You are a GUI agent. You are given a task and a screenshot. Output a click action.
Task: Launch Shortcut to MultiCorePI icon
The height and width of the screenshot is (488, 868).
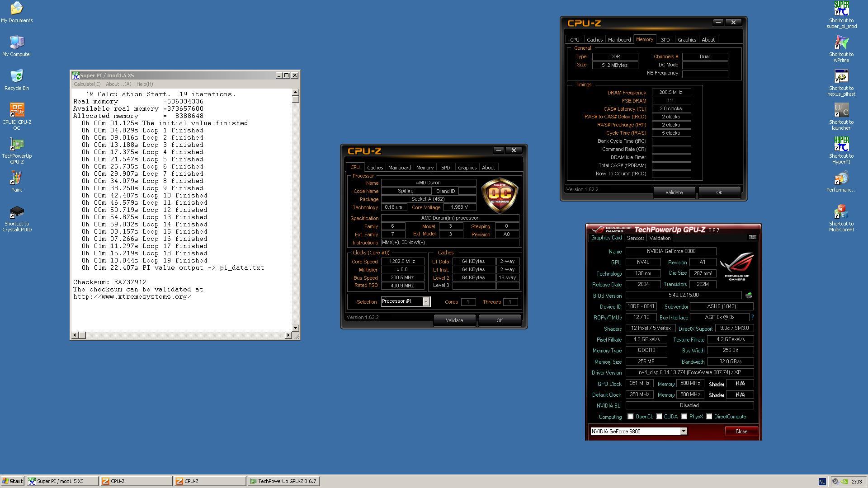coord(841,218)
